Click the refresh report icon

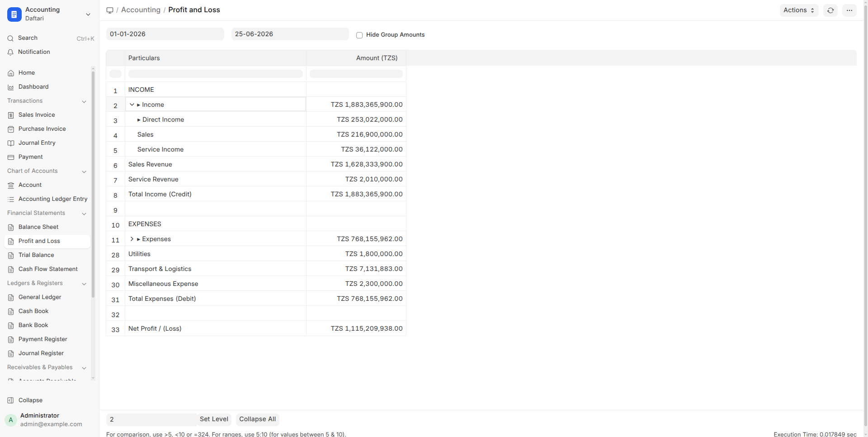[x=830, y=10]
